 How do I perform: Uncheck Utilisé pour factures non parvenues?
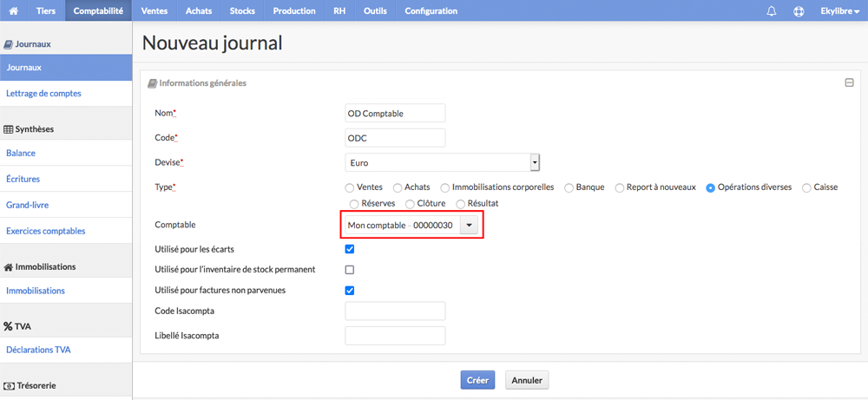coord(349,291)
